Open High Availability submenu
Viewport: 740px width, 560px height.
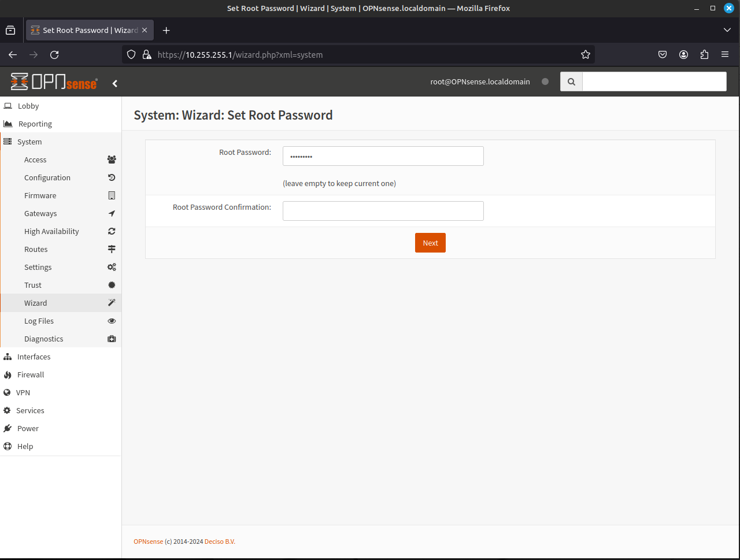pos(61,231)
